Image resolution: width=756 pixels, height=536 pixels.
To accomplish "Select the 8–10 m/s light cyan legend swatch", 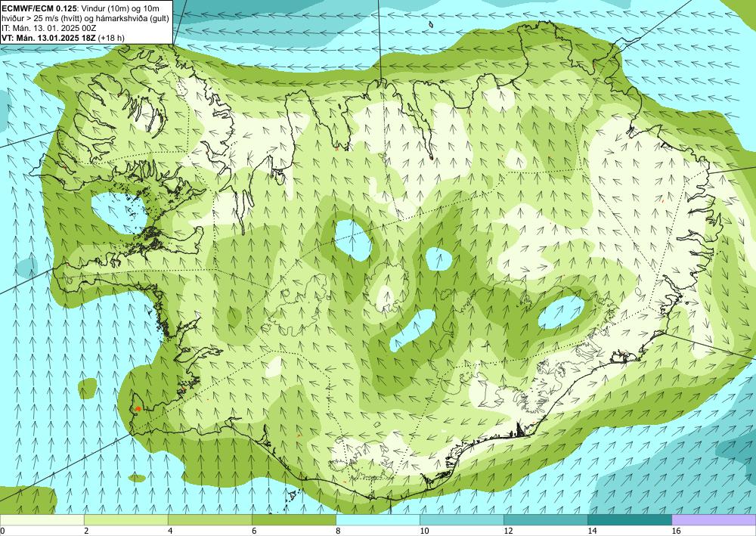I will click(377, 519).
